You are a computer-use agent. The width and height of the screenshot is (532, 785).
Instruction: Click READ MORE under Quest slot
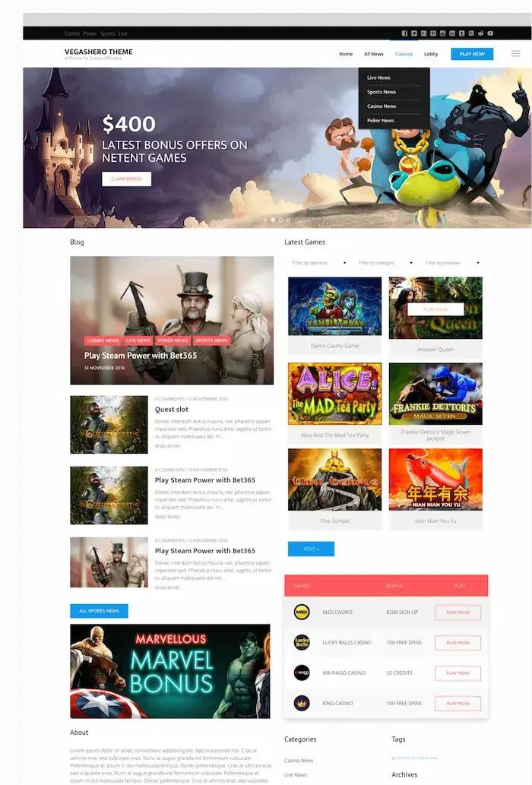point(167,446)
